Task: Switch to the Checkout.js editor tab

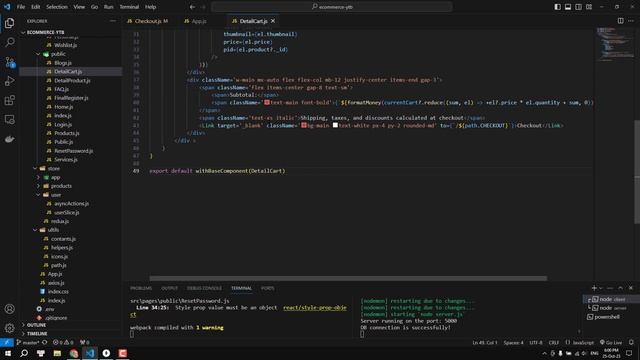Action: (148, 21)
